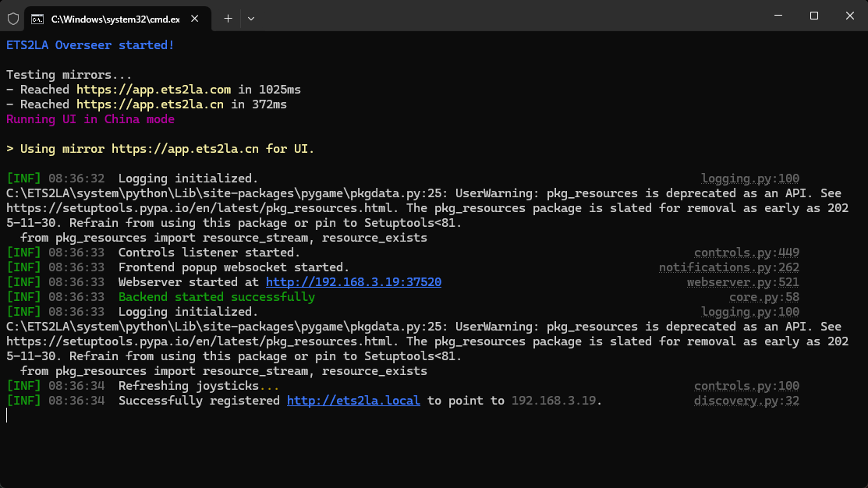Image resolution: width=868 pixels, height=488 pixels.
Task: Open the webserver link http://192.168.3.19:37520
Action: point(353,282)
